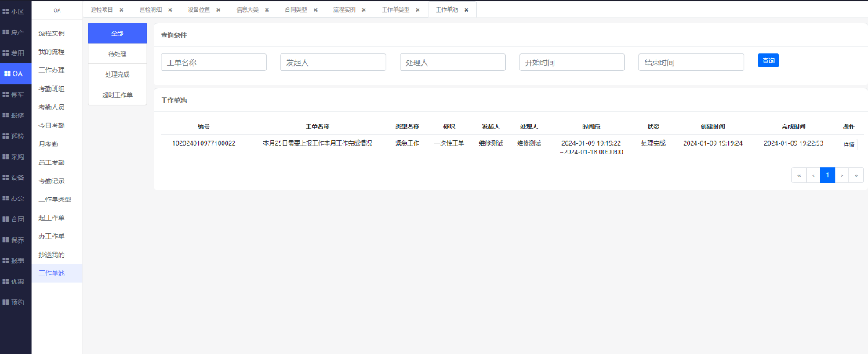Focus the 工单名称 search field

(213, 63)
